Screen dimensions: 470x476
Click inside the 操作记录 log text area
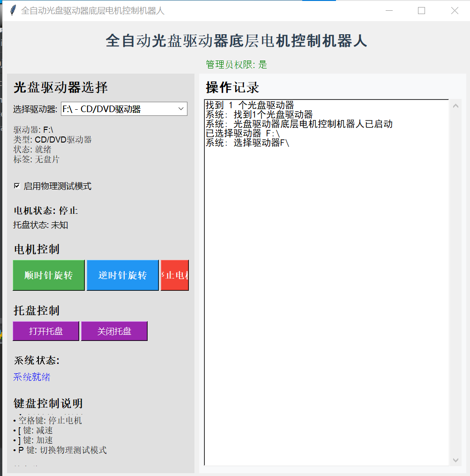(327, 282)
